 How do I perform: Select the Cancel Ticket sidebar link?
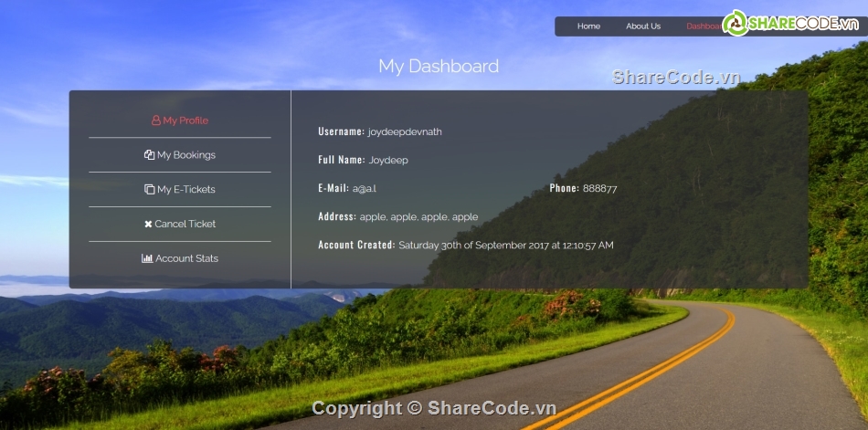click(185, 225)
